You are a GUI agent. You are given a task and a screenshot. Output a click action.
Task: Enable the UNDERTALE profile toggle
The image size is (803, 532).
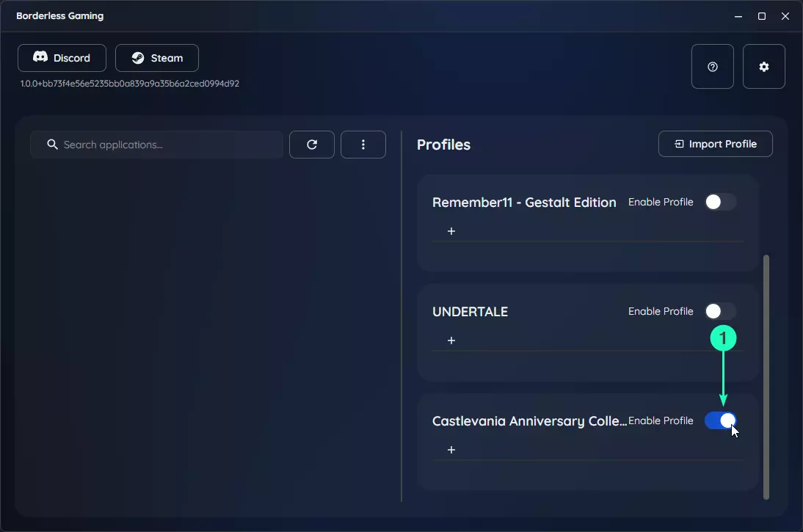coord(720,311)
